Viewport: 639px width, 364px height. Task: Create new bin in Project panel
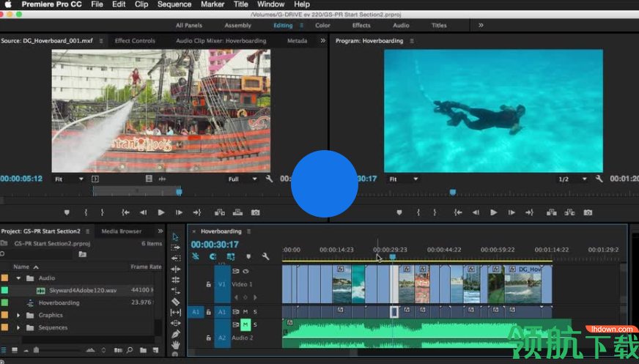click(x=144, y=350)
